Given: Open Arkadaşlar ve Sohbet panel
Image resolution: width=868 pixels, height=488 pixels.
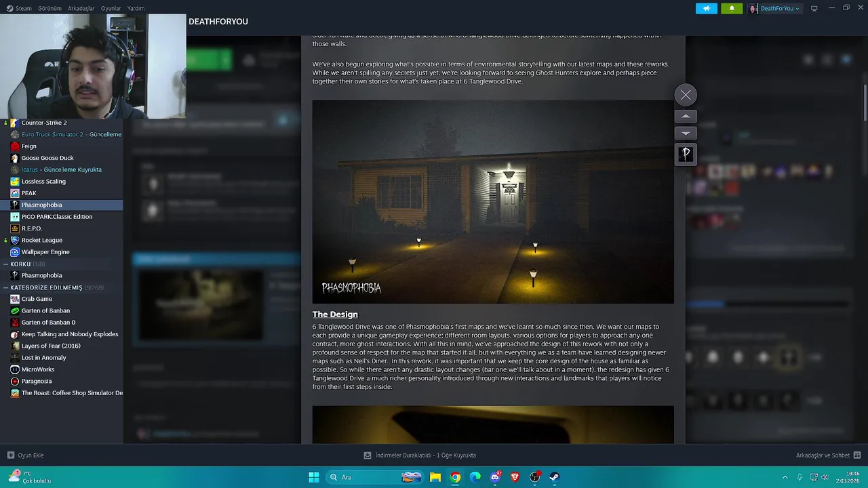Looking at the screenshot, I should point(829,455).
